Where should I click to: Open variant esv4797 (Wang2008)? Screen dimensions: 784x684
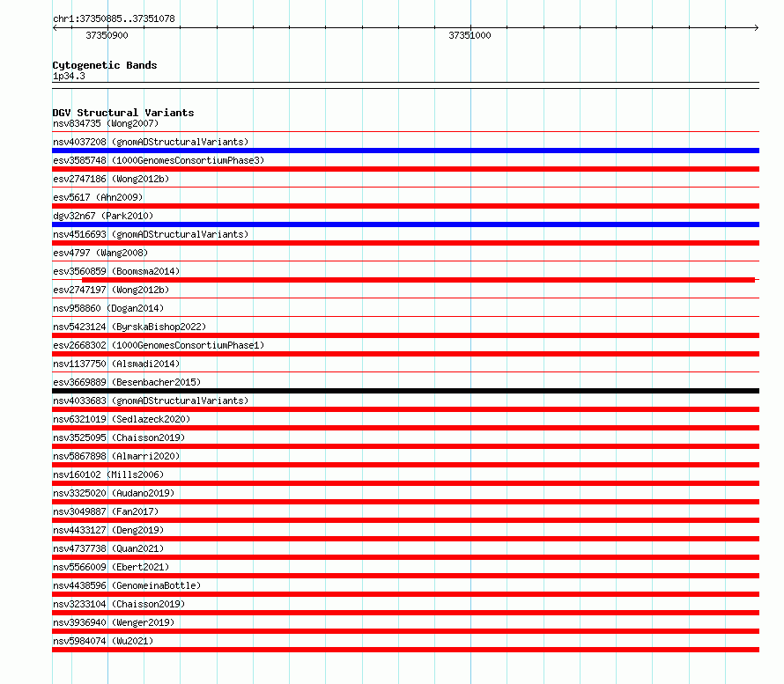pyautogui.click(x=100, y=253)
